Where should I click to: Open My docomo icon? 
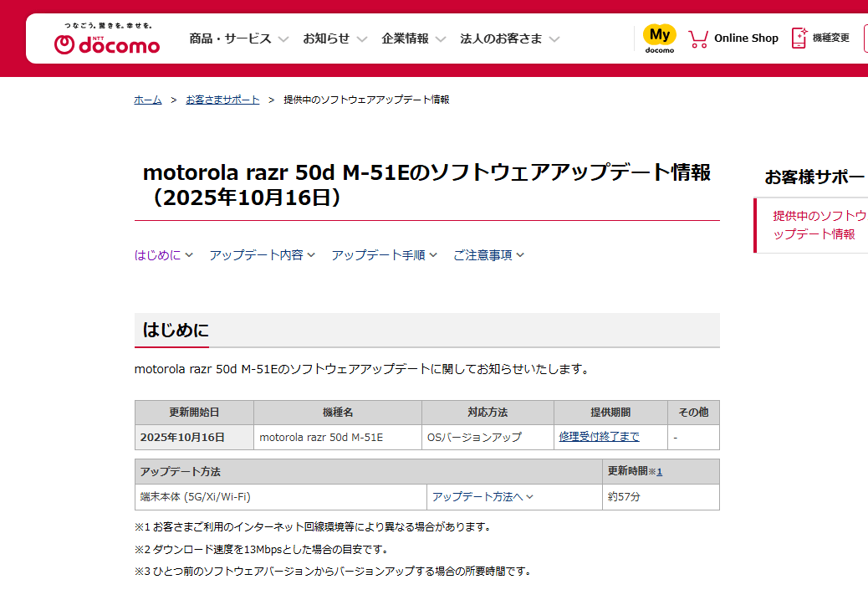(659, 38)
